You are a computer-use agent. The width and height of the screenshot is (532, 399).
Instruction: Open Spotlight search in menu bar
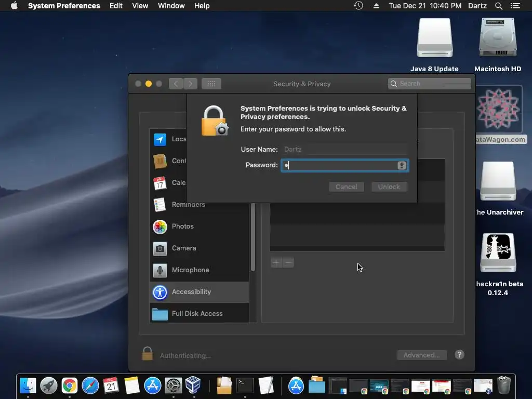pyautogui.click(x=498, y=6)
